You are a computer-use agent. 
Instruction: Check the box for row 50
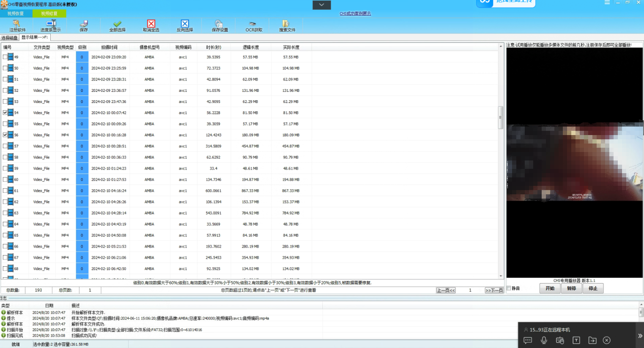[5, 68]
